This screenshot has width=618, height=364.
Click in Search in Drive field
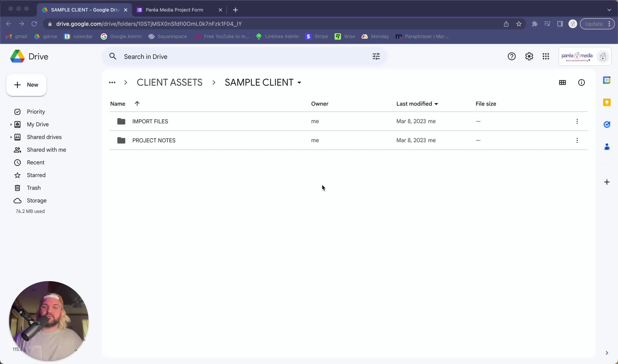pos(245,56)
